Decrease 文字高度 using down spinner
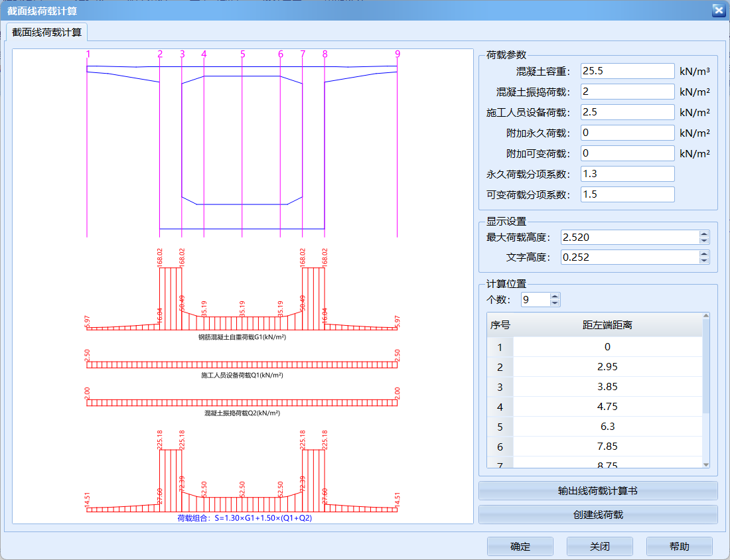 (x=704, y=261)
